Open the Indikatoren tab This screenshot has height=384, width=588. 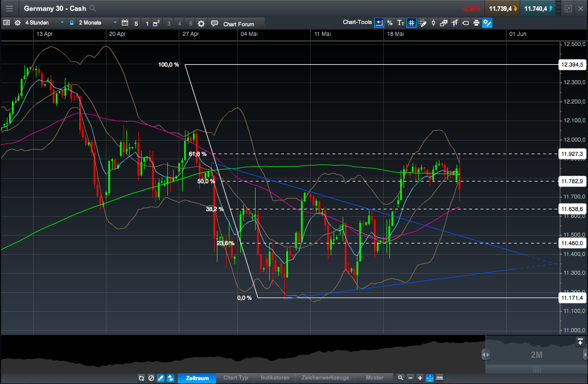(275, 378)
